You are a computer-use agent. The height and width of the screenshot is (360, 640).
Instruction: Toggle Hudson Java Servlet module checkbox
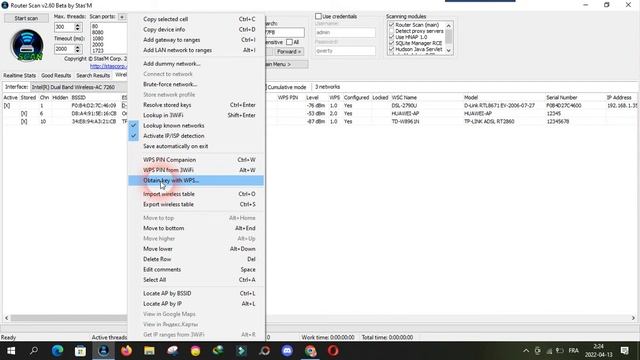pos(391,49)
